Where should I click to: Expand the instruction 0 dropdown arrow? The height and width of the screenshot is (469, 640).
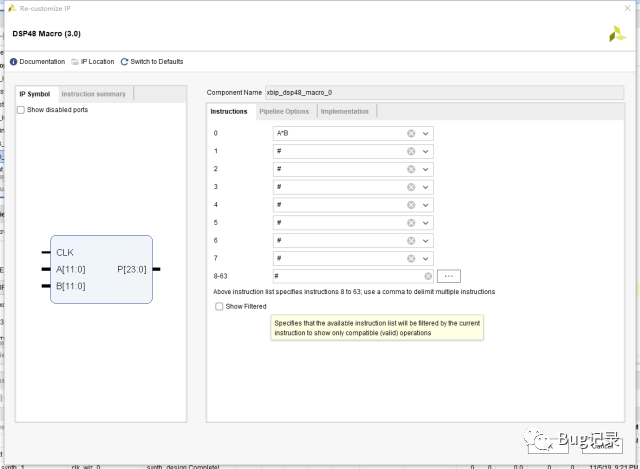(425, 133)
